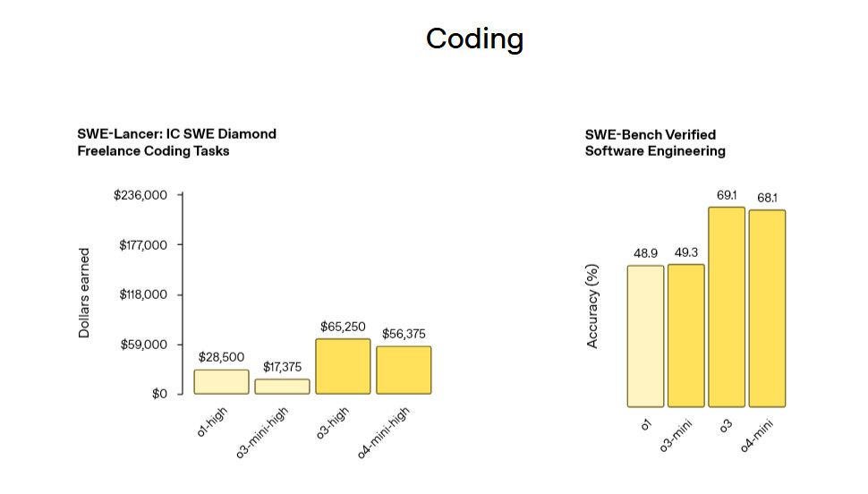This screenshot has width=868, height=494.
Task: Select the tallest o3 bar in SWE-Bench chart
Action: [726, 306]
